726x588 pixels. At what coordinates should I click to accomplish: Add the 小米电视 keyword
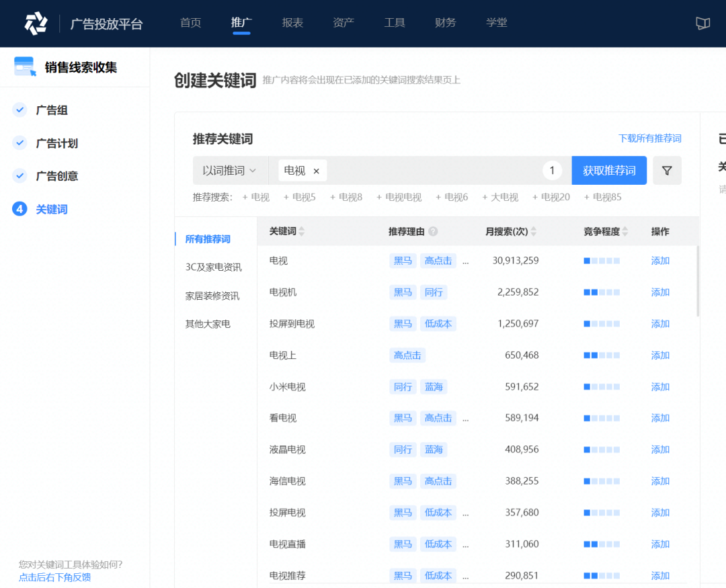660,387
